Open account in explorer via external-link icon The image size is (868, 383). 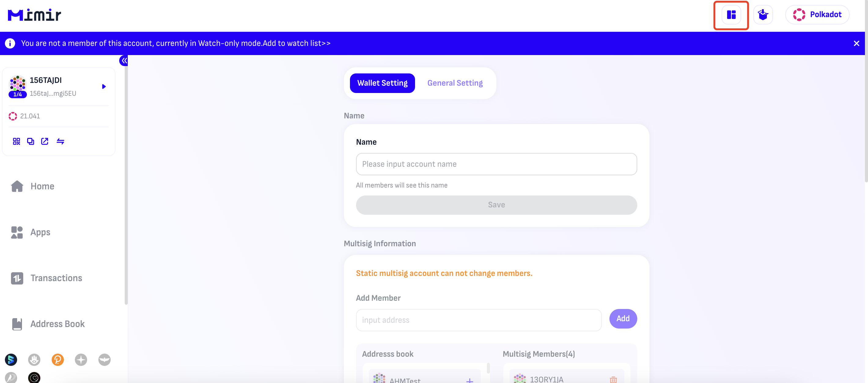[x=45, y=141]
